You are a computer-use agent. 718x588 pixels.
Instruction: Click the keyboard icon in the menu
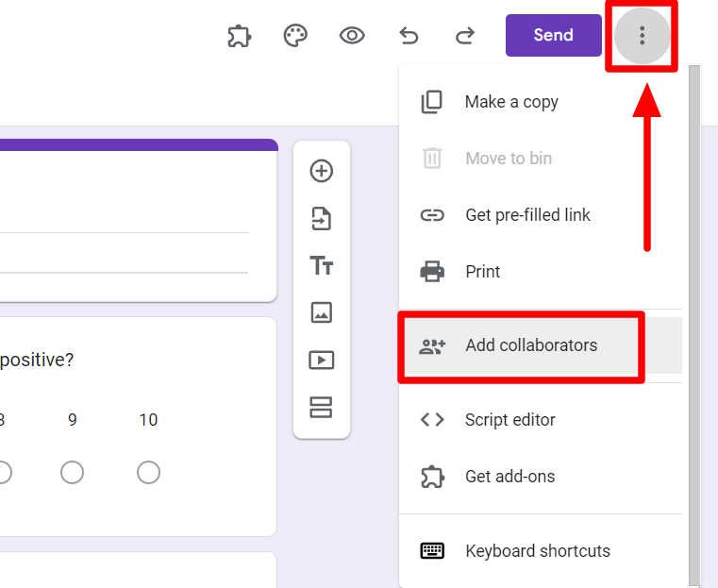pyautogui.click(x=432, y=551)
